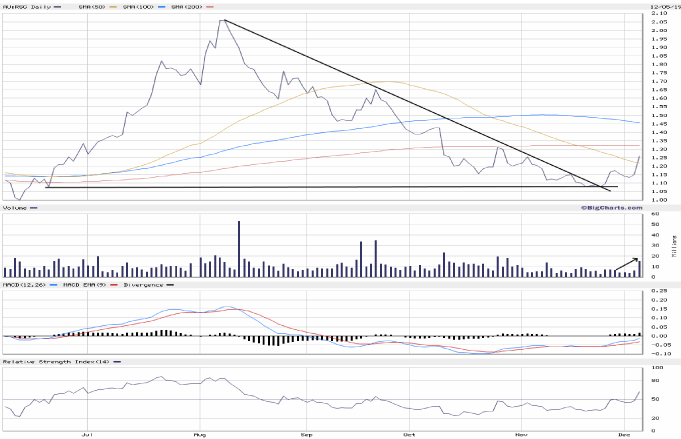
Task: Select the SMA(100) legend entry
Action: pos(135,6)
